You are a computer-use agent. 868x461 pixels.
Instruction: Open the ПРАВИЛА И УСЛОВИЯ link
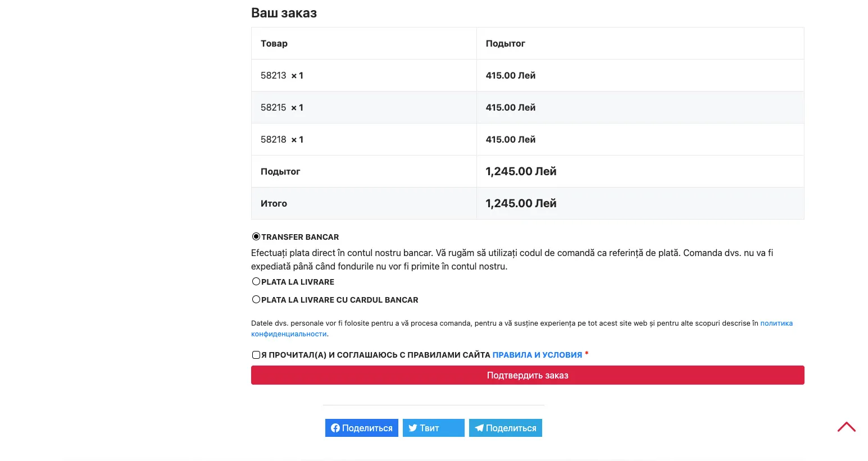point(537,355)
